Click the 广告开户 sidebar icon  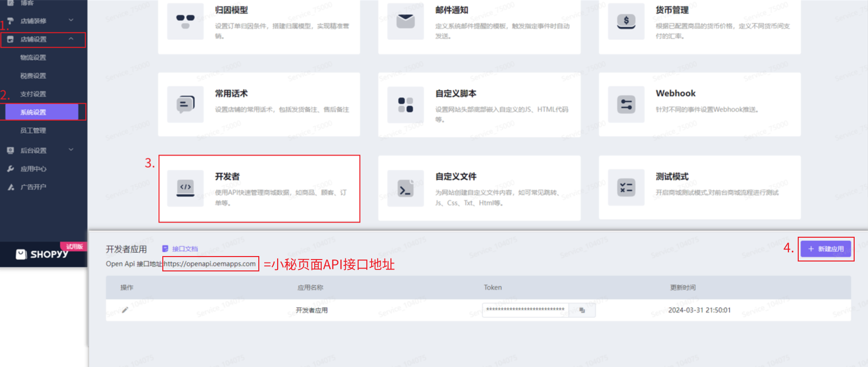point(10,187)
